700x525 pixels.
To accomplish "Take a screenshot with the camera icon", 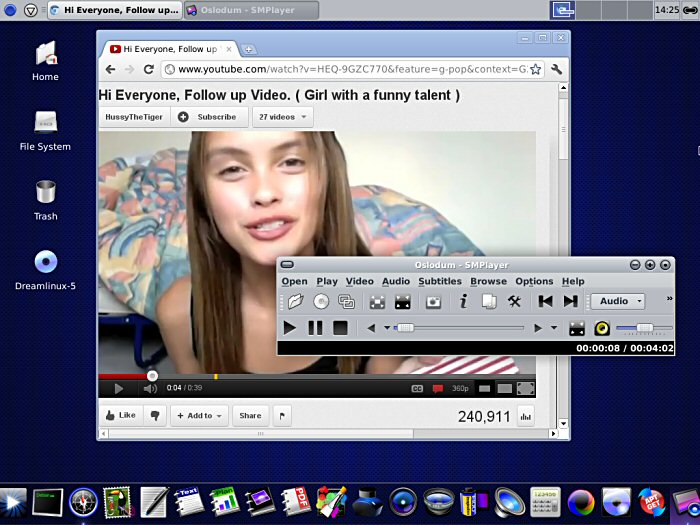I will [x=433, y=301].
